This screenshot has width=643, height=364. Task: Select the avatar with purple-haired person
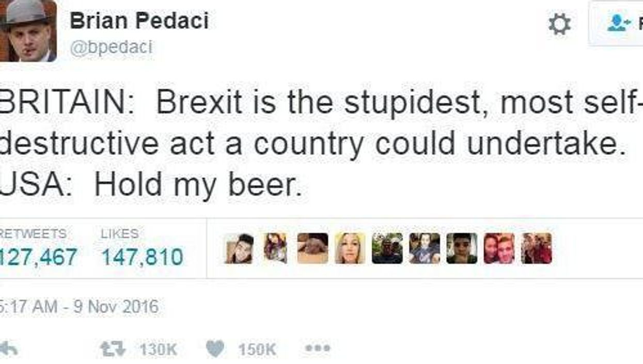pos(276,248)
